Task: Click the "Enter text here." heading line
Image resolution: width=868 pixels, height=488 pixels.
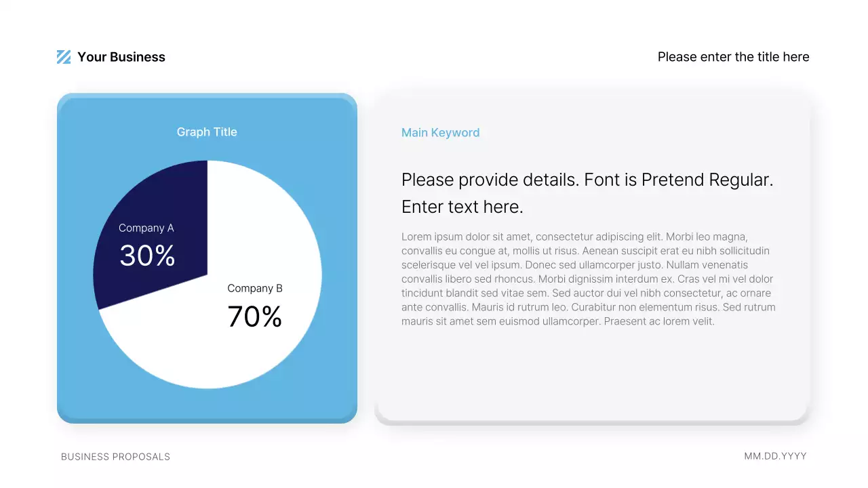Action: 462,207
